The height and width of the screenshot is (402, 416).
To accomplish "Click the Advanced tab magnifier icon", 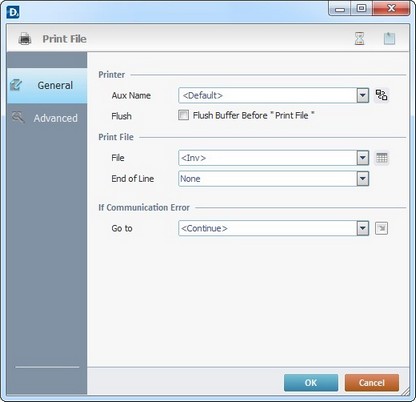I will tap(18, 117).
